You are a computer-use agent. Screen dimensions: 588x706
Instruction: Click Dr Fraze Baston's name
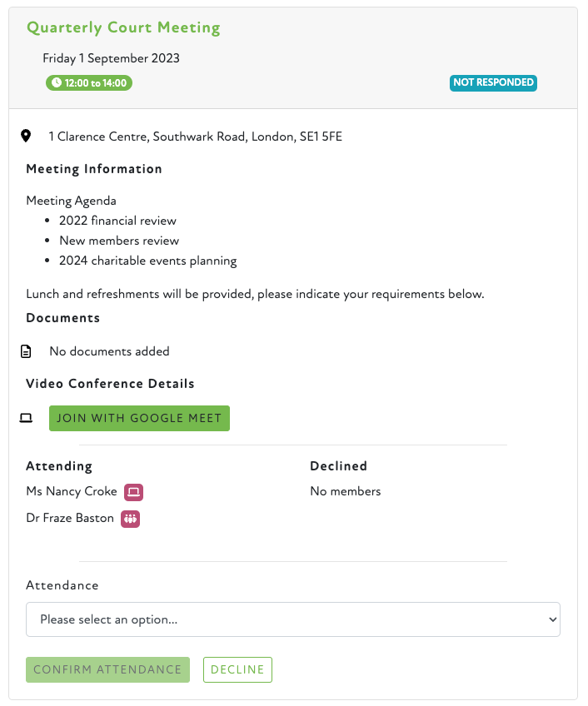(70, 518)
